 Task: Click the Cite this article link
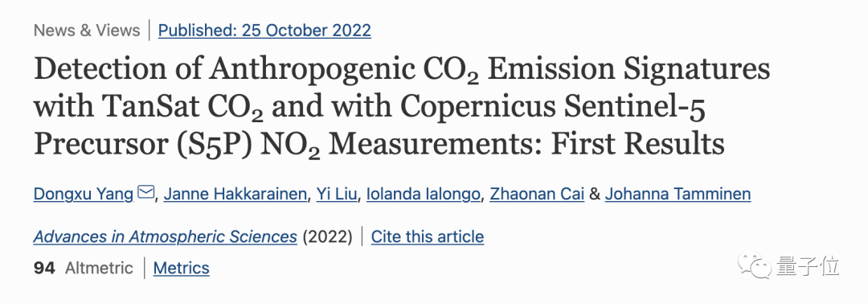pyautogui.click(x=428, y=236)
